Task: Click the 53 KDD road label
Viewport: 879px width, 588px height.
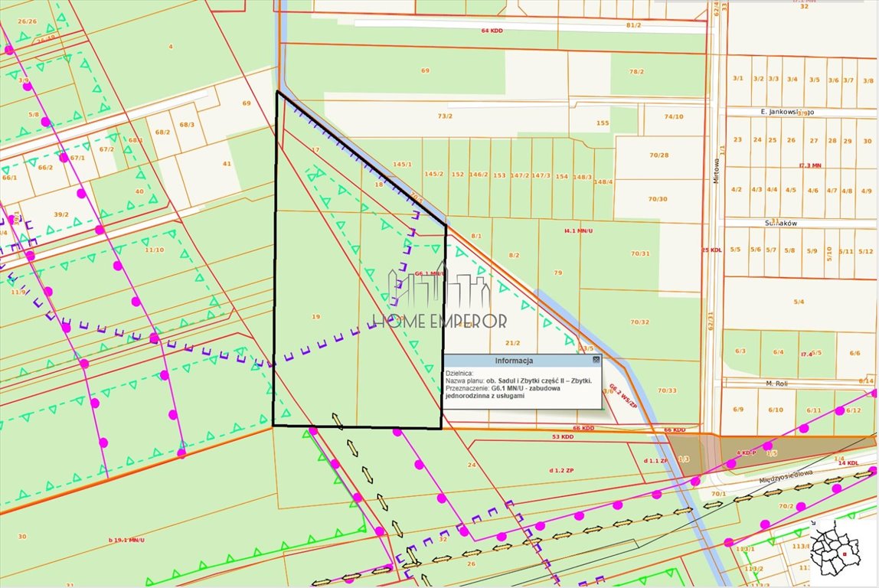Action: pos(562,436)
